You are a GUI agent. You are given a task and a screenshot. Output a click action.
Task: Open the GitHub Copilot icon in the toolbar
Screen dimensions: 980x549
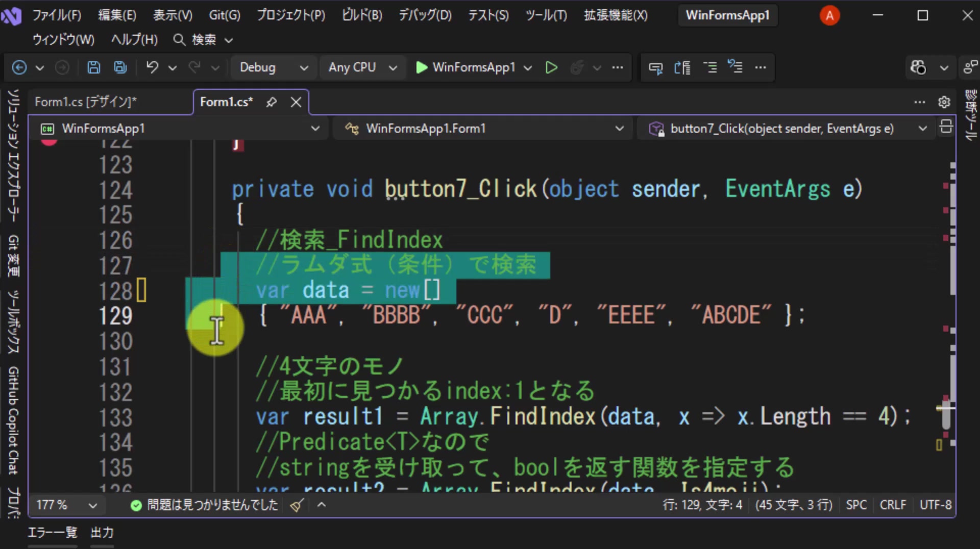(x=918, y=67)
